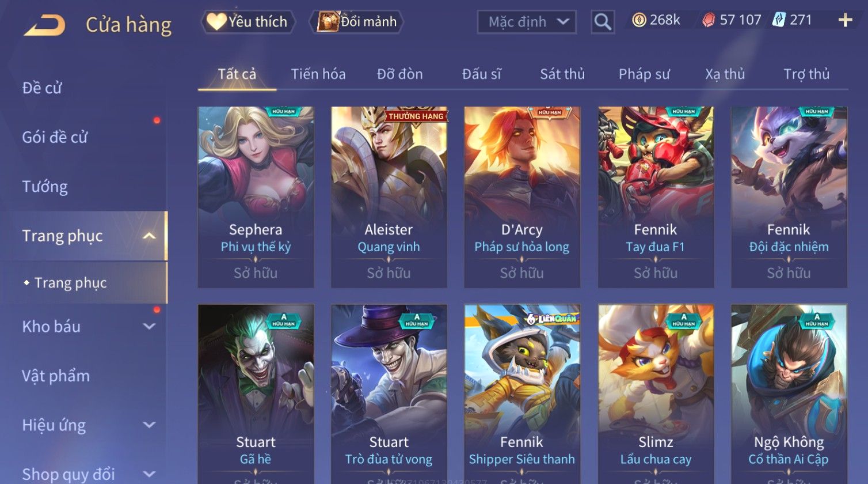Select the Sát thủ tab

coord(562,74)
